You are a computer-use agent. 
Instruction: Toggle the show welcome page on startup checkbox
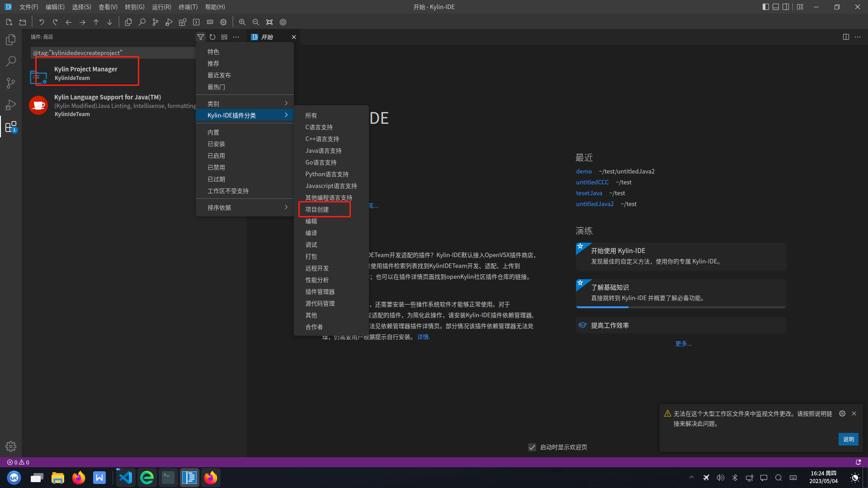tap(532, 447)
